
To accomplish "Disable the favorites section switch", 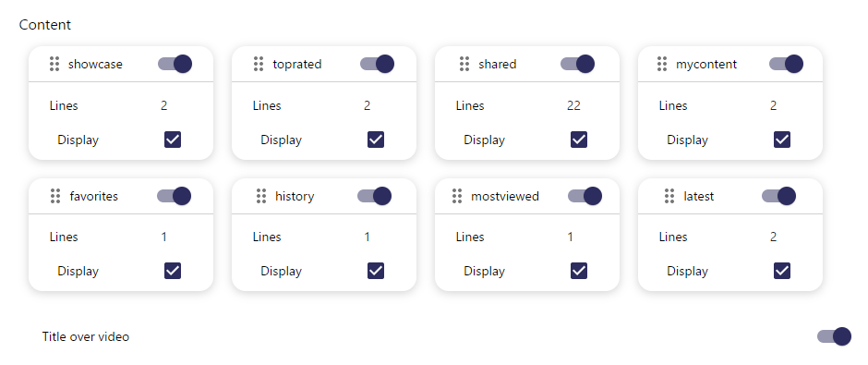I will click(174, 196).
